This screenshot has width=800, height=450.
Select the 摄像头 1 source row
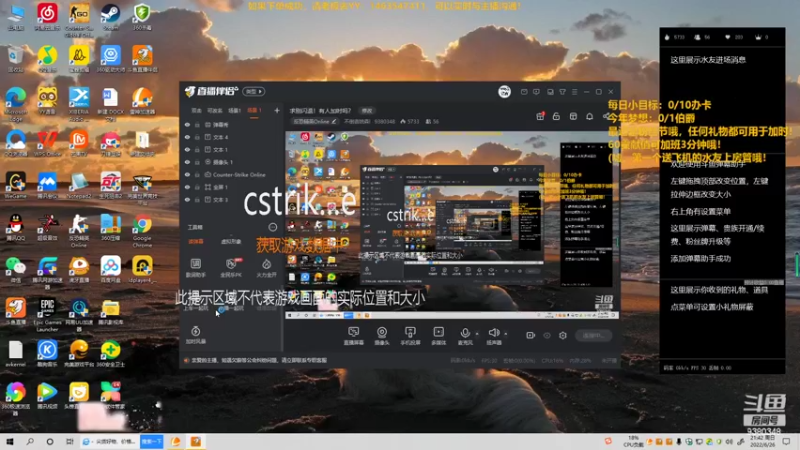pyautogui.click(x=232, y=162)
